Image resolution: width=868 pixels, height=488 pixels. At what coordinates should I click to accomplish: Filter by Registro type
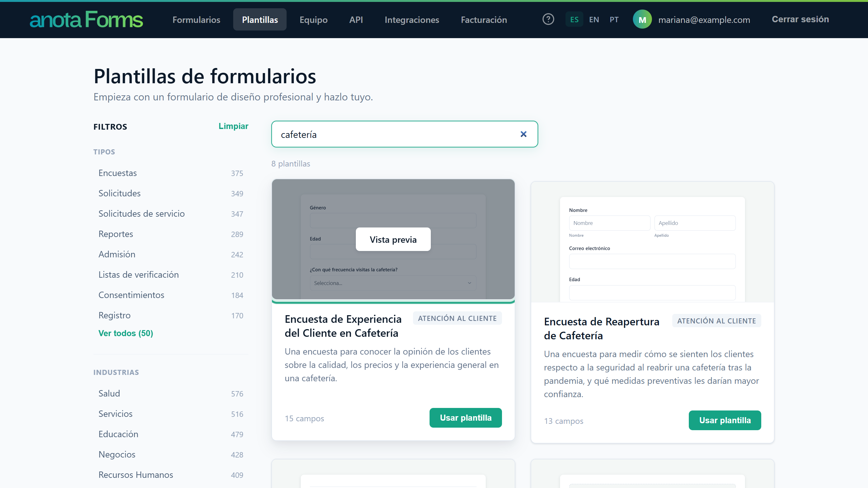[x=171, y=315]
